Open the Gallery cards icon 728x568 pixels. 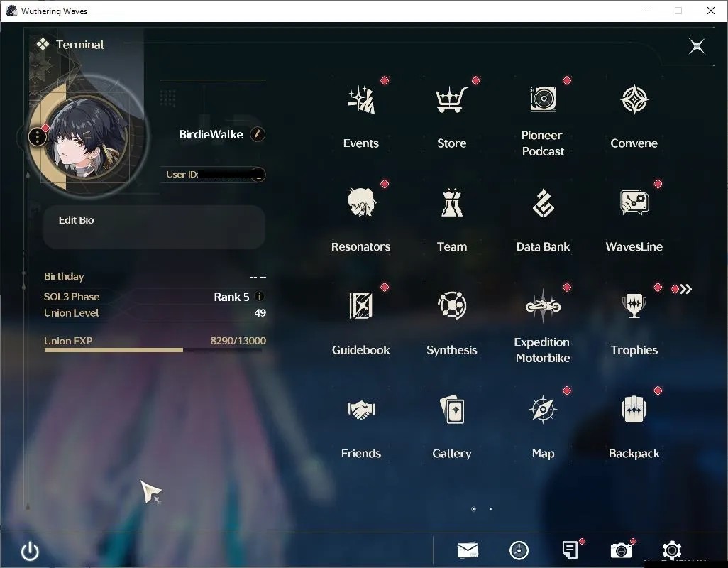(452, 409)
